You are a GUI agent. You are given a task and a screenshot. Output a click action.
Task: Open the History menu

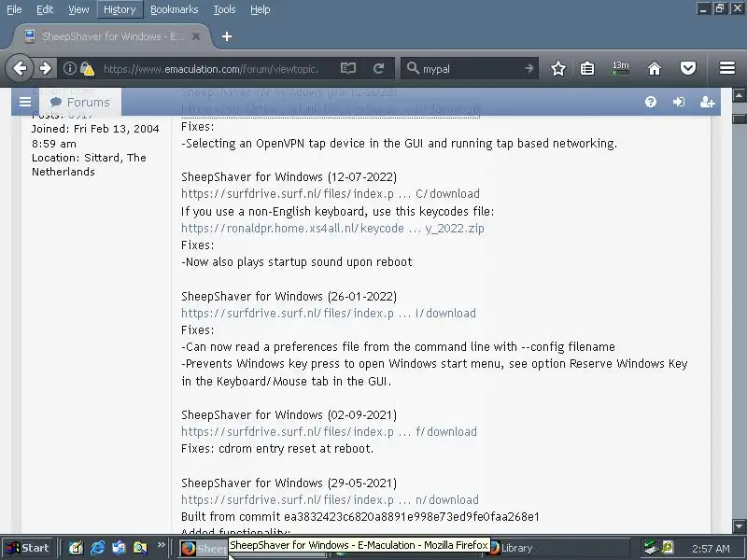(120, 9)
